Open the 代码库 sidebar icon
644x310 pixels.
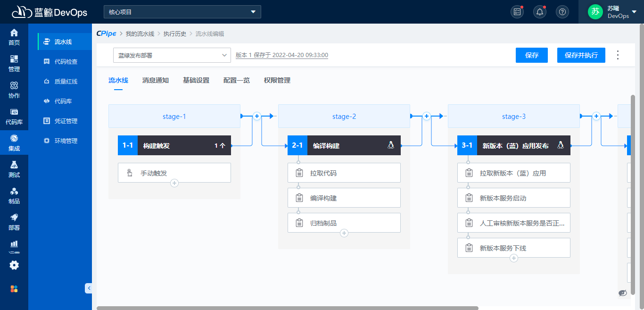[x=14, y=116]
